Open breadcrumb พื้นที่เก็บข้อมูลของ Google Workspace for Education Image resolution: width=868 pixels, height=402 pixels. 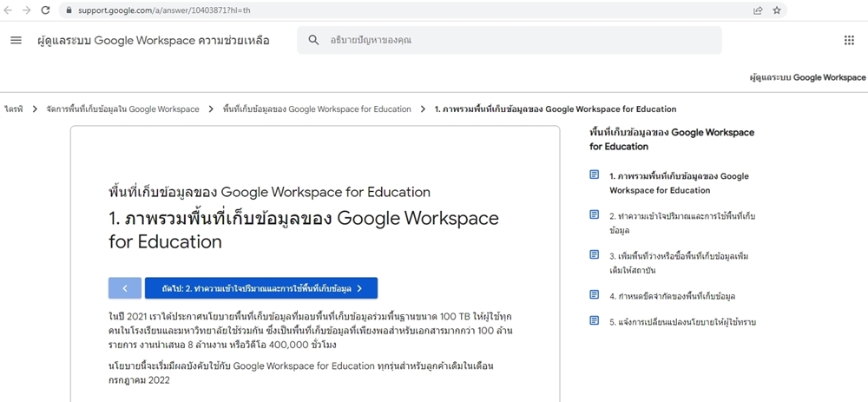coord(317,109)
